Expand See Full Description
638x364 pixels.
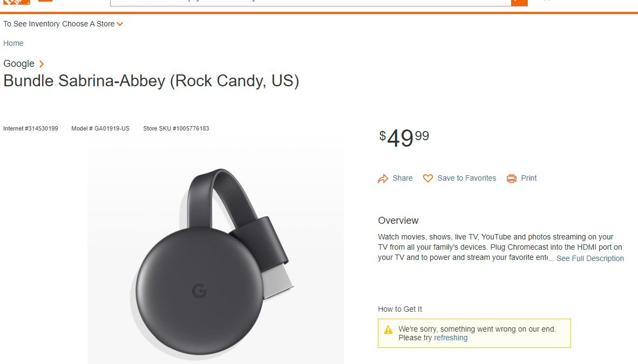point(590,258)
